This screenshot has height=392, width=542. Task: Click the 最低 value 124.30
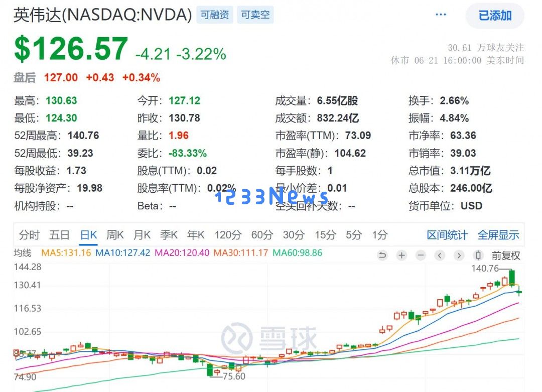(x=61, y=118)
